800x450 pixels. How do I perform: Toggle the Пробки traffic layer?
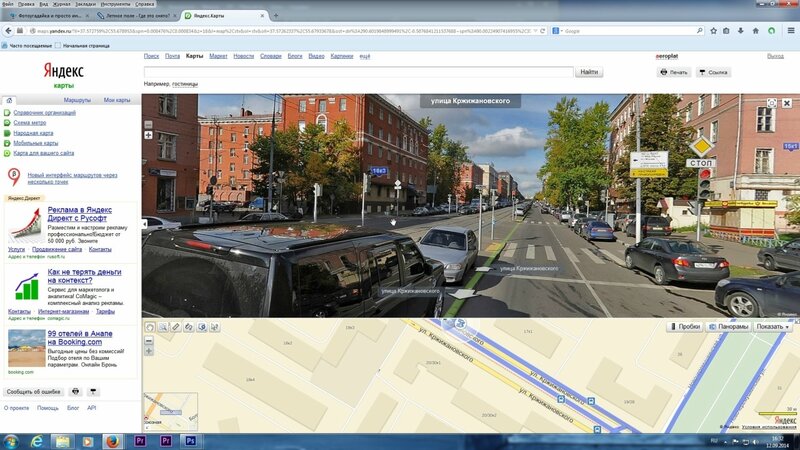685,327
